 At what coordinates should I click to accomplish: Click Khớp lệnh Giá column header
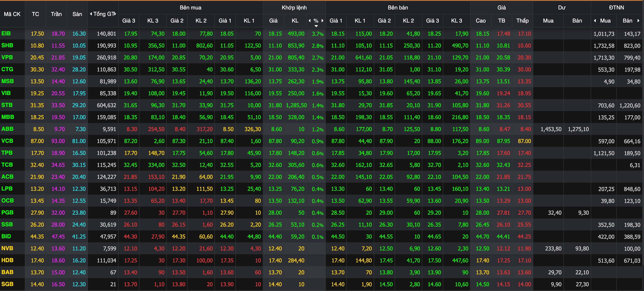click(273, 20)
